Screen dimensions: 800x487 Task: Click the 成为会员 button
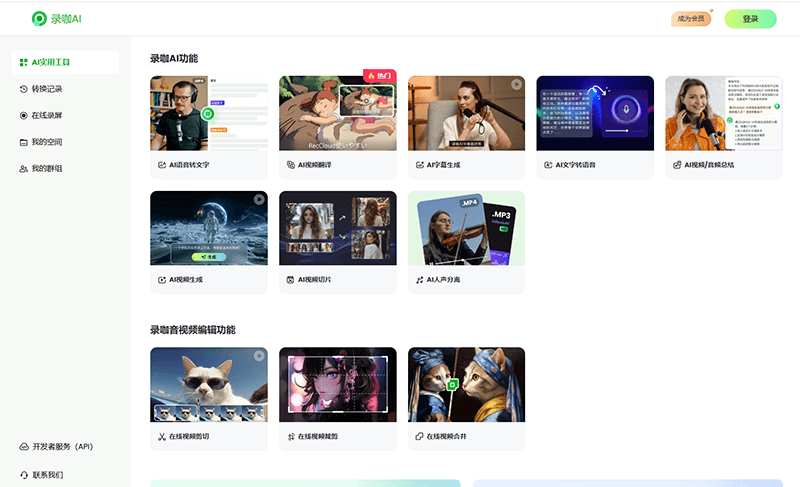click(x=691, y=18)
